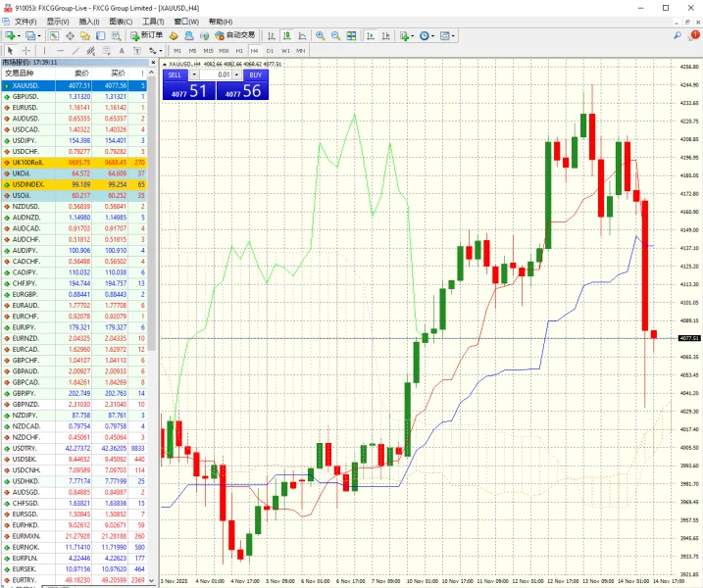
Task: Open the search magnifier icon
Action: click(678, 35)
